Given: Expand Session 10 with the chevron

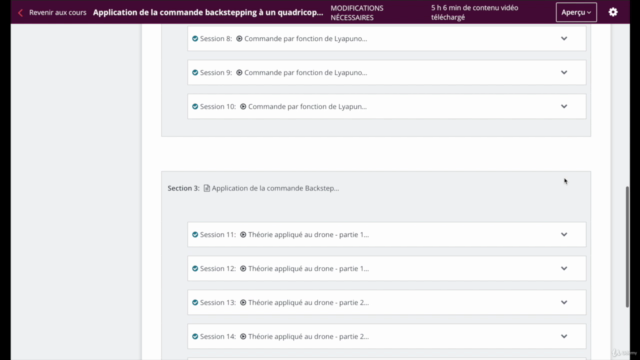Looking at the screenshot, I should [x=564, y=106].
